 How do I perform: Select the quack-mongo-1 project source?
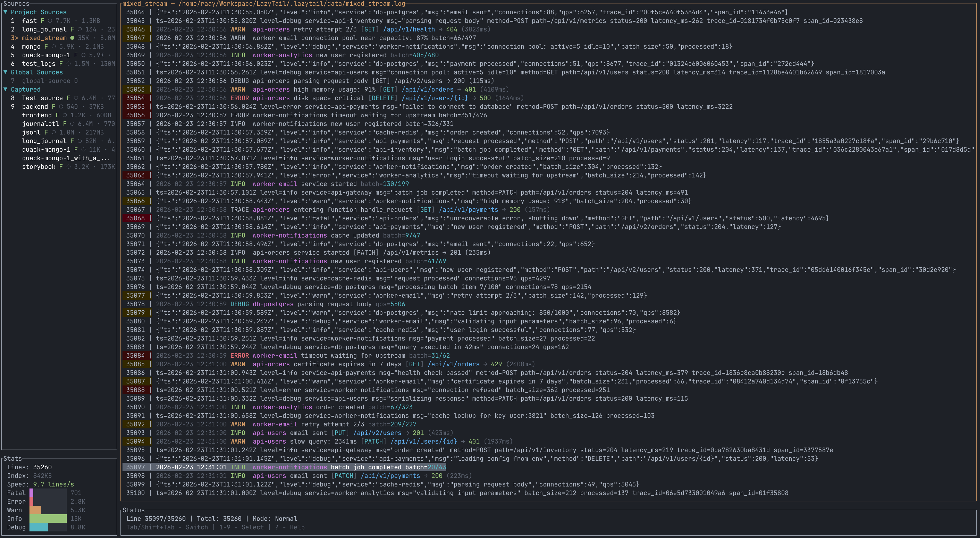pos(46,55)
